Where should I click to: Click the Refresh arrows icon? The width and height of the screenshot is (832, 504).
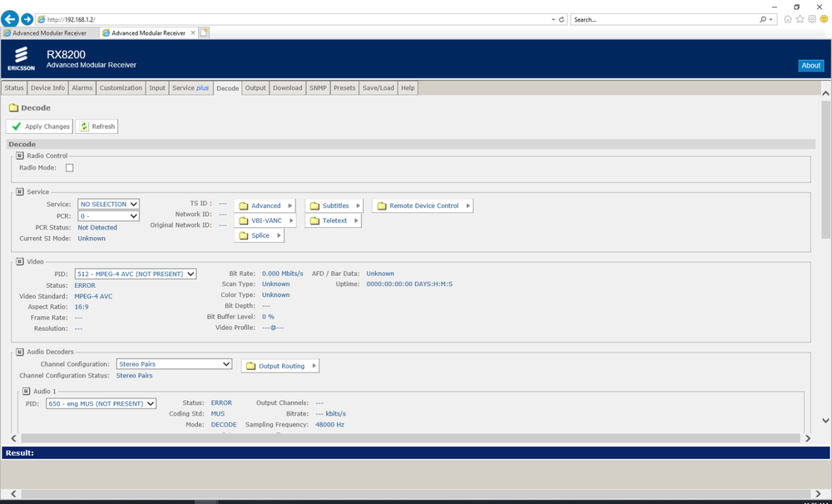pyautogui.click(x=84, y=126)
